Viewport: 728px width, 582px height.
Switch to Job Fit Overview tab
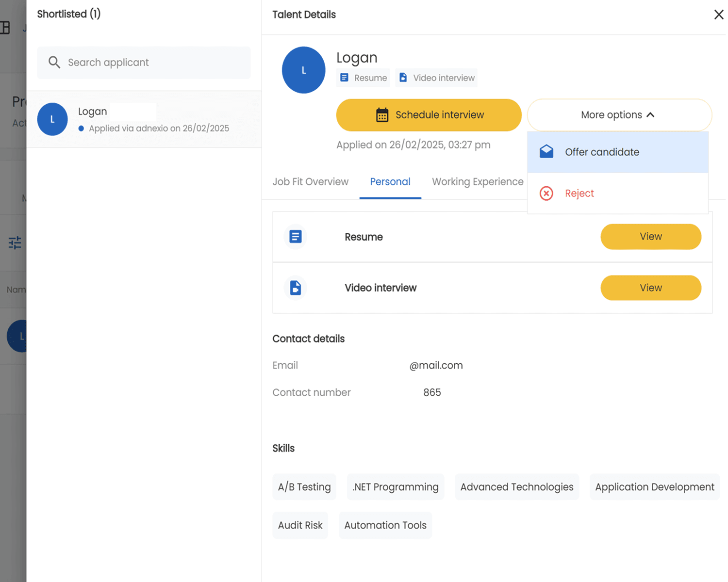(x=310, y=182)
